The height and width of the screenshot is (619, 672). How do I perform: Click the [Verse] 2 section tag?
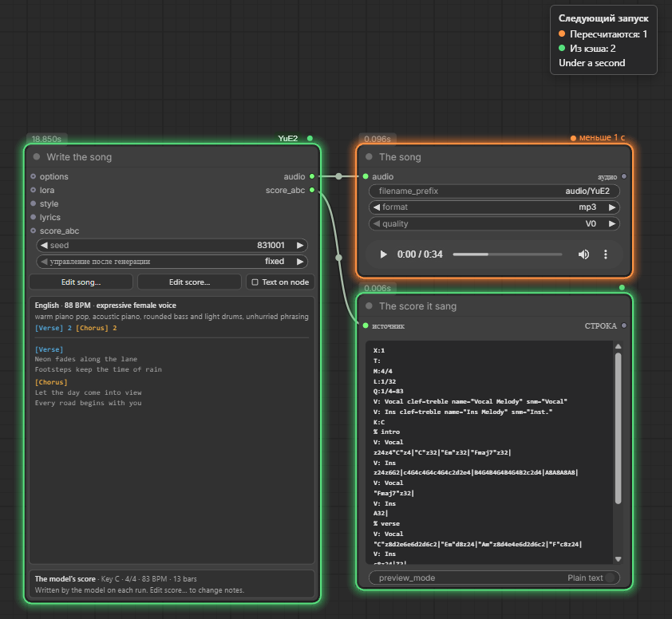[x=53, y=328]
